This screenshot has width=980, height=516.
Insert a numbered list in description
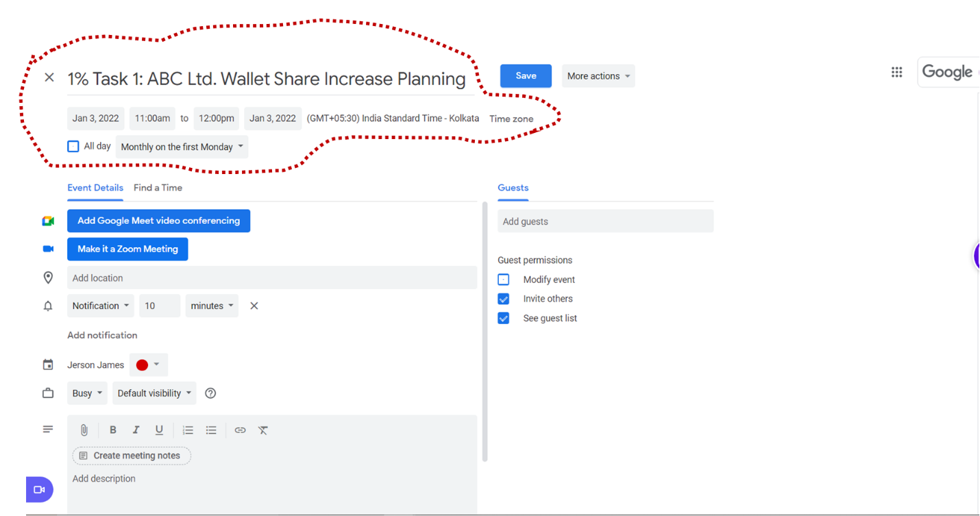click(188, 430)
